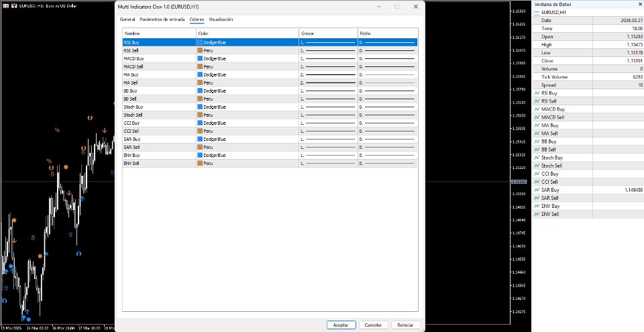Click the CCI Sell series icon in Ventana de Datos

coord(537,182)
